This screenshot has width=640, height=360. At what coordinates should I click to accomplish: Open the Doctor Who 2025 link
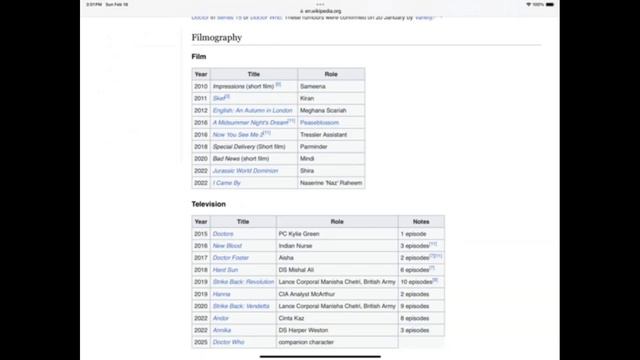pos(229,342)
